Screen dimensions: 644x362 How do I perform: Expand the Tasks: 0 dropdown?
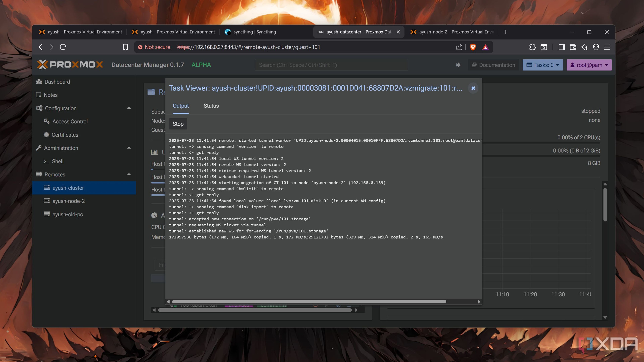(543, 65)
